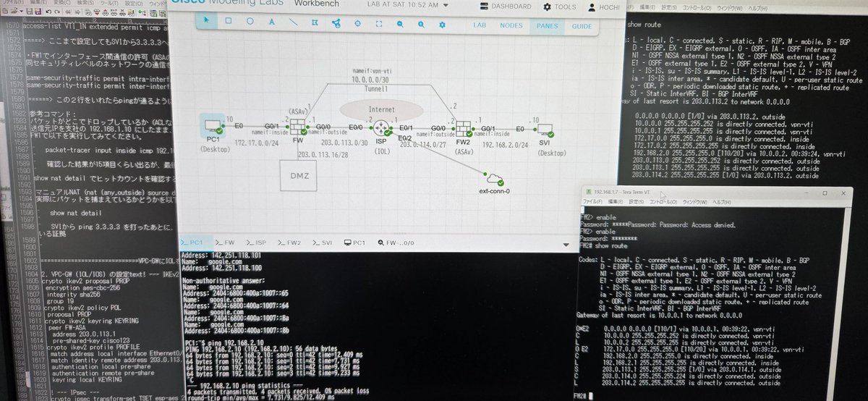The width and height of the screenshot is (868, 401).
Task: Switch to the ISP console tab
Action: click(x=256, y=242)
